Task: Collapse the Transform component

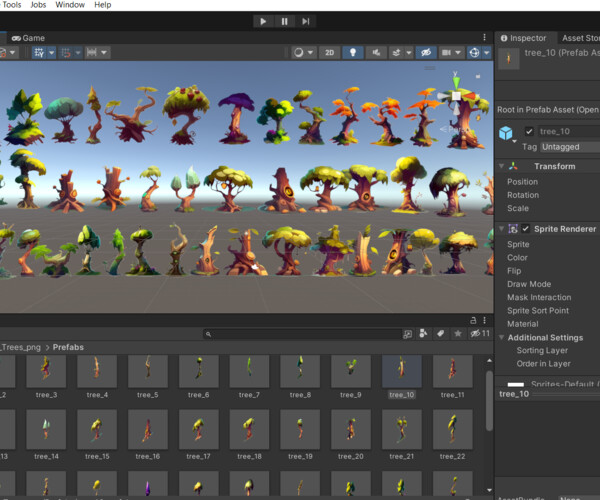Action: click(x=501, y=166)
